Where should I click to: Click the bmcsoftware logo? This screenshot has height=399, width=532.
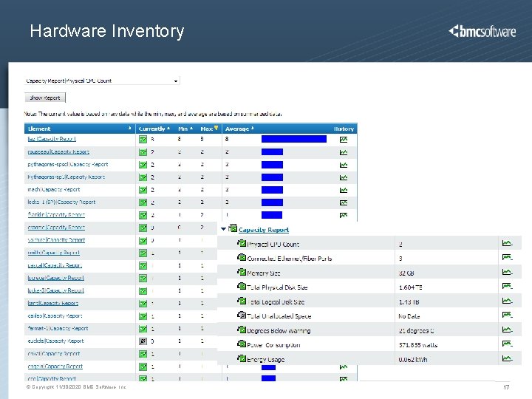[x=482, y=31]
